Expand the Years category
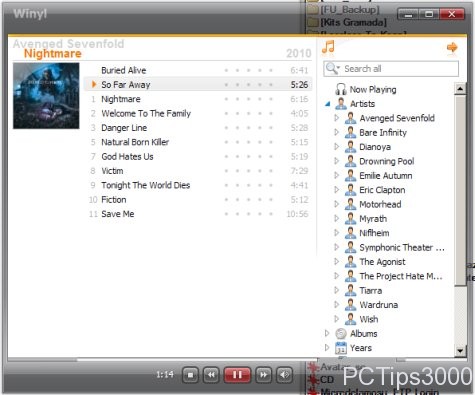The width and height of the screenshot is (475, 395). (x=327, y=347)
